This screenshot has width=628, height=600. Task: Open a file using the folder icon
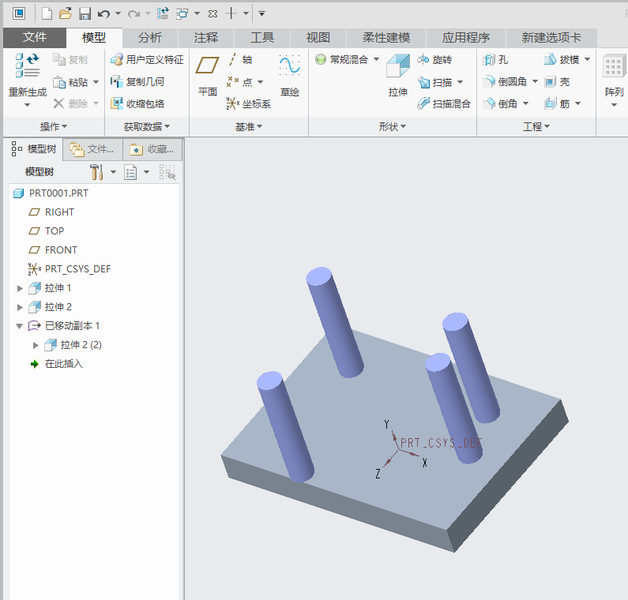click(65, 14)
